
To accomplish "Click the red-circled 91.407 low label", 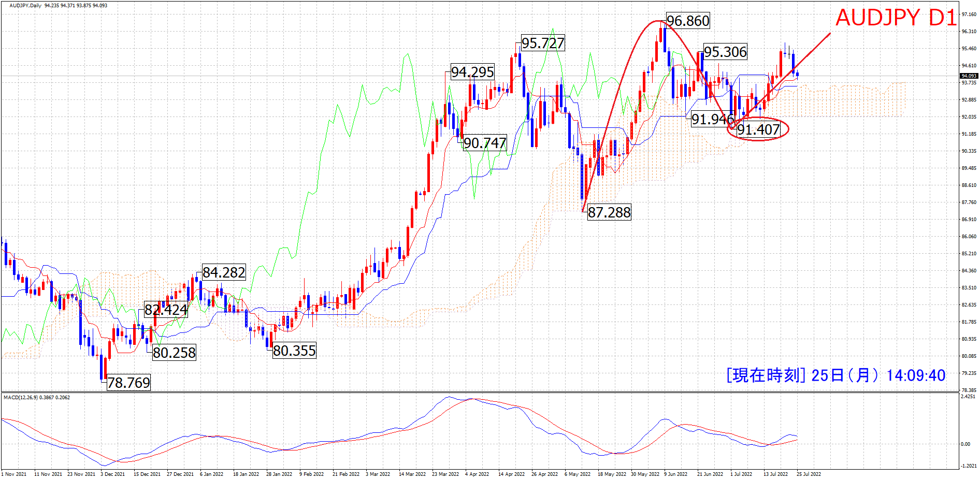I will coord(758,129).
